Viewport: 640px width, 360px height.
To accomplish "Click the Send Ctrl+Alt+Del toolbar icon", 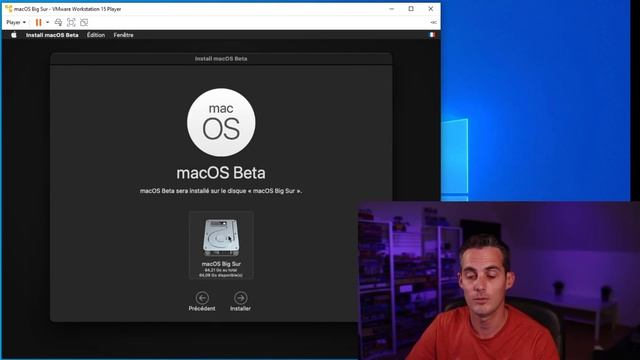I will pyautogui.click(x=58, y=22).
